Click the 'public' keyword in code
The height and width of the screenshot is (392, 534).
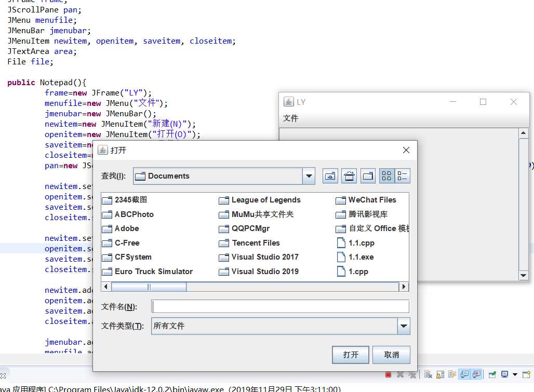pyautogui.click(x=21, y=83)
